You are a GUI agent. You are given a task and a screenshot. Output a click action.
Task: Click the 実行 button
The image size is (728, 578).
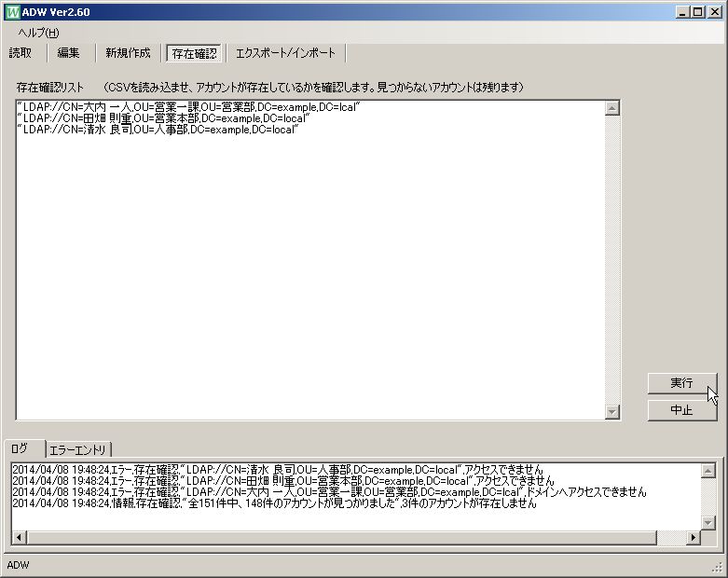pos(682,383)
